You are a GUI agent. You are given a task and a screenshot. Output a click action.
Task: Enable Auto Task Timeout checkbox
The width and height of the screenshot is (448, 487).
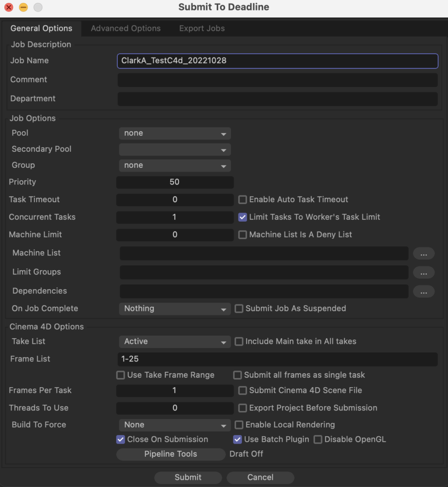243,199
